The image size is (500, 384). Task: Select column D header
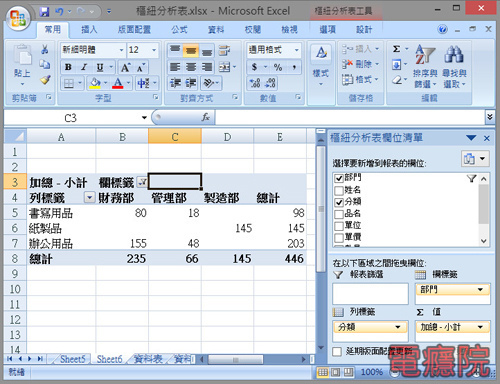point(227,137)
